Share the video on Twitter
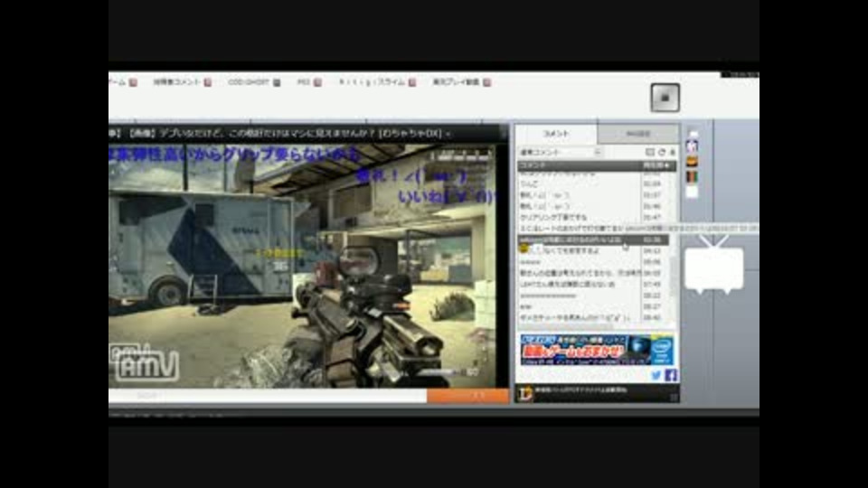This screenshot has height=488, width=868. point(656,376)
